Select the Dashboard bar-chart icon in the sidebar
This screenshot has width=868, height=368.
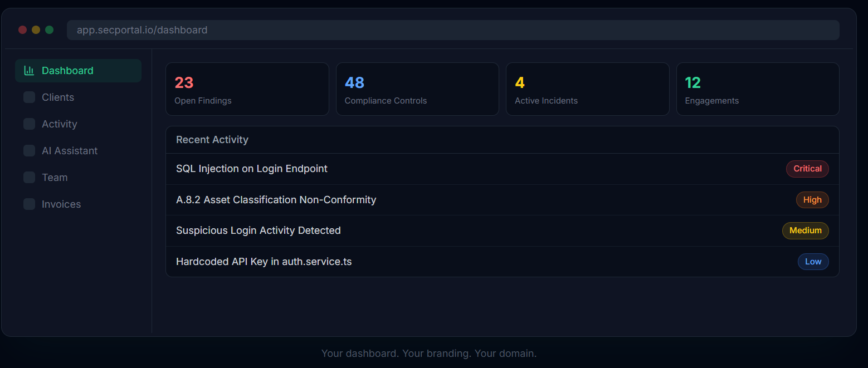tap(29, 71)
